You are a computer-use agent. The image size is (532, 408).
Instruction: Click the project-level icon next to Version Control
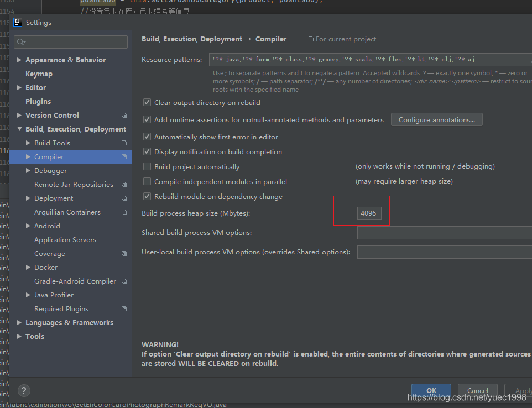coord(124,115)
